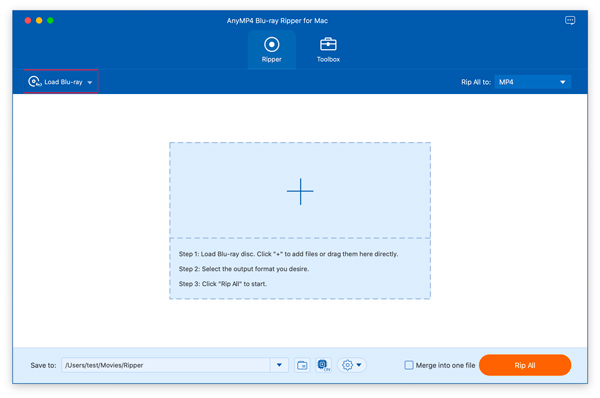This screenshot has height=398, width=600.
Task: Expand the Save to path dropdown arrow
Action: [279, 365]
